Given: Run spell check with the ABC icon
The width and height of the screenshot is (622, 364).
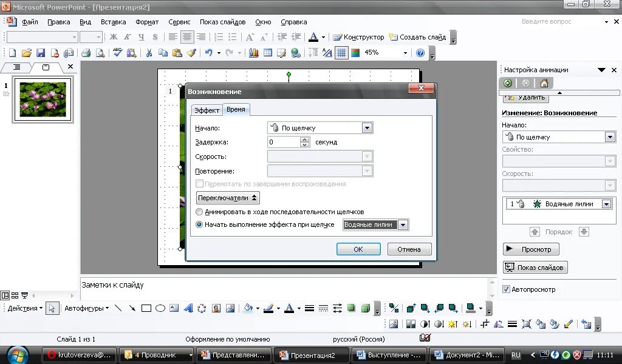Looking at the screenshot, I should (x=117, y=53).
